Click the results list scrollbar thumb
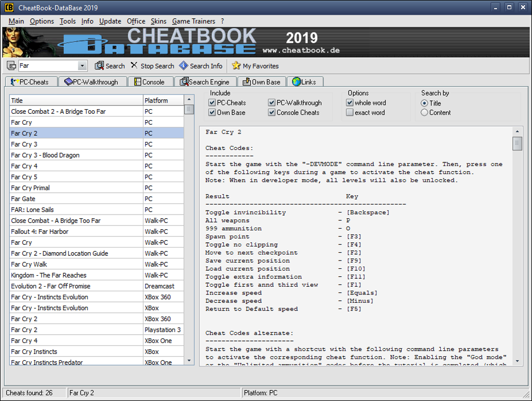Viewport: 532px width, 401px height. click(189, 109)
